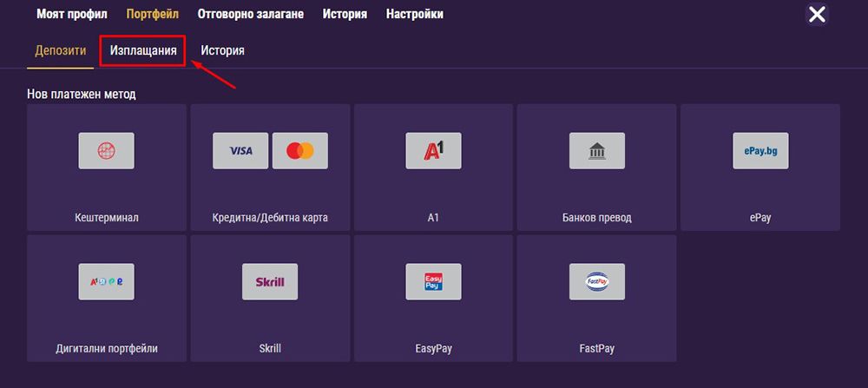Open the Моят профил menu item
The image size is (868, 388).
pyautogui.click(x=74, y=15)
